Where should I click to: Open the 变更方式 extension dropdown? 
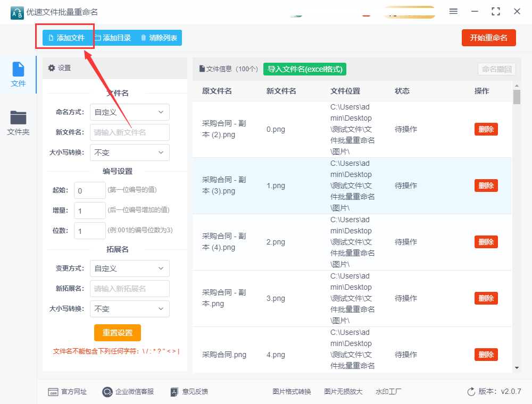(x=129, y=268)
